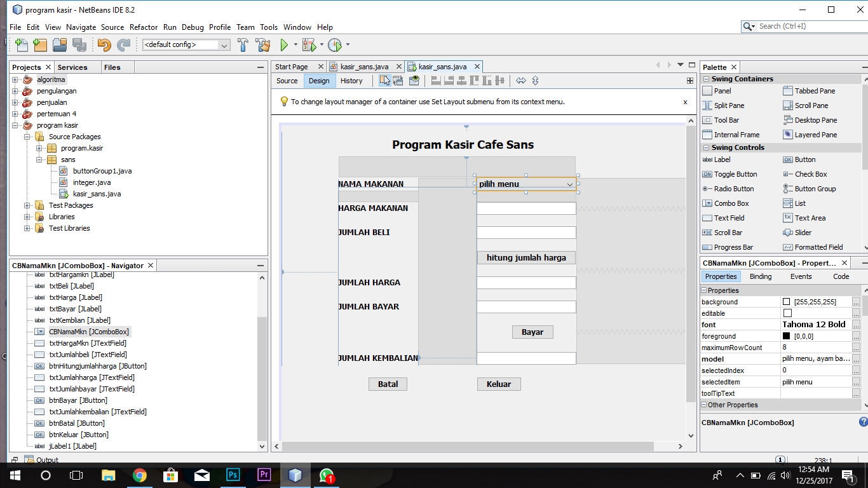The width and height of the screenshot is (868, 488).
Task: Select the Connection Mode icon in Design toolbar
Action: [399, 81]
